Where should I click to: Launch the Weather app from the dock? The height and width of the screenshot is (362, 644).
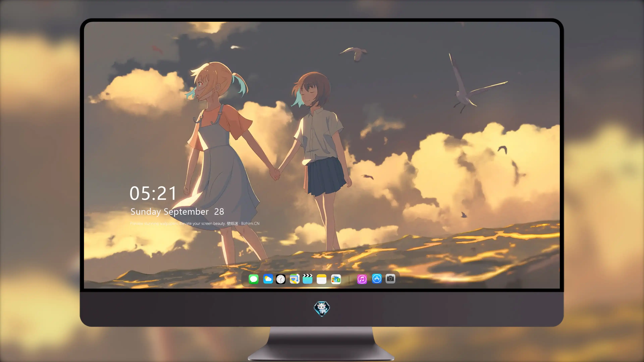(x=268, y=279)
